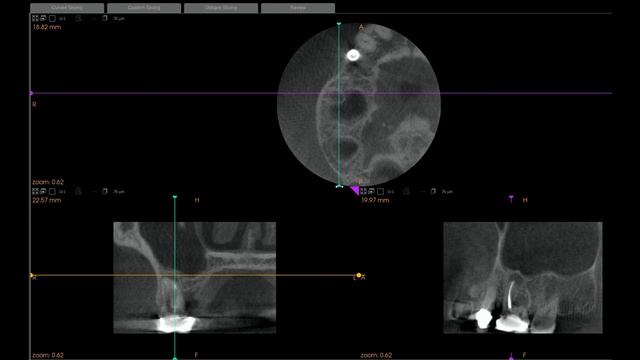The height and width of the screenshot is (360, 640).
Task: Click the 19.97 mm slice position value
Action: (x=375, y=200)
